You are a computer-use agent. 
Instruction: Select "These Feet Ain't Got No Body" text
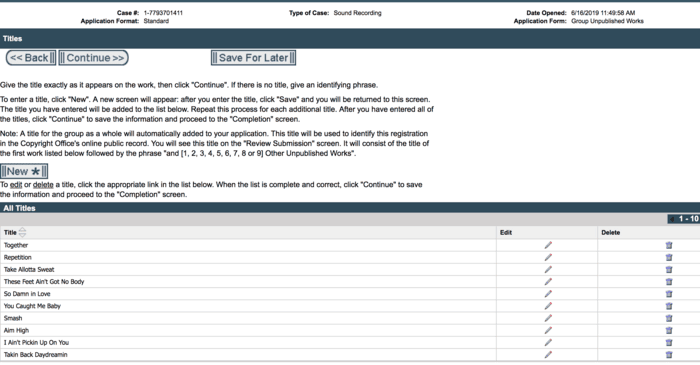(x=44, y=282)
